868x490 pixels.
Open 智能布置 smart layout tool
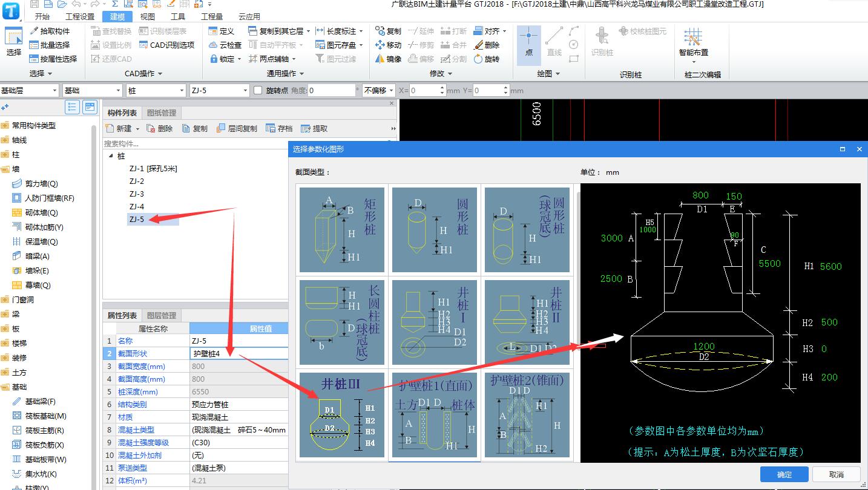694,45
